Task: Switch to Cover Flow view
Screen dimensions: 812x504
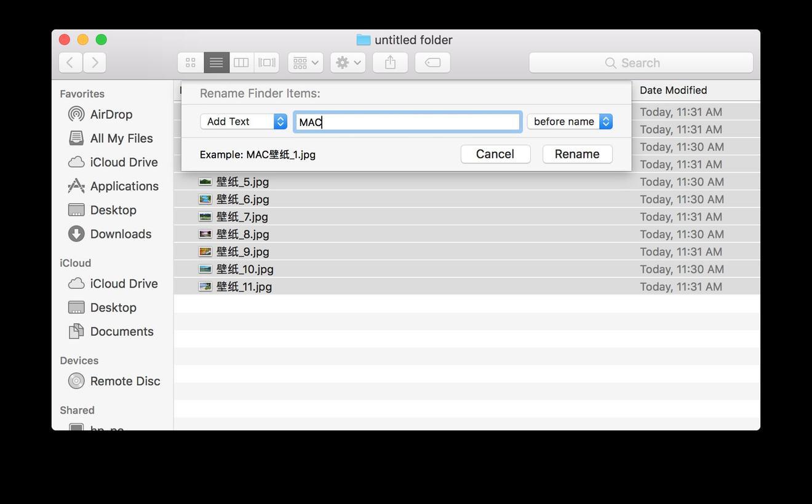Action: click(x=266, y=62)
